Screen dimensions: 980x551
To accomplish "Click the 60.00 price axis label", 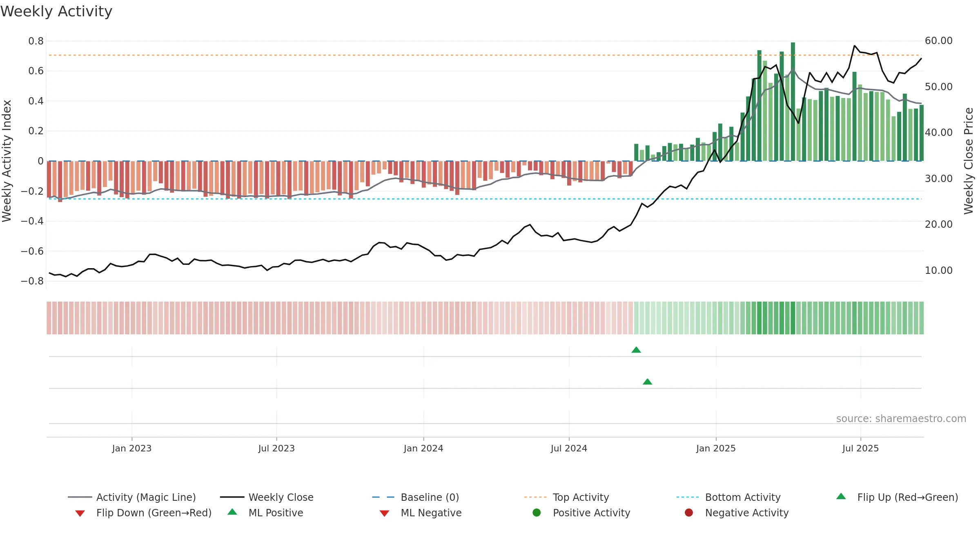I will (939, 41).
